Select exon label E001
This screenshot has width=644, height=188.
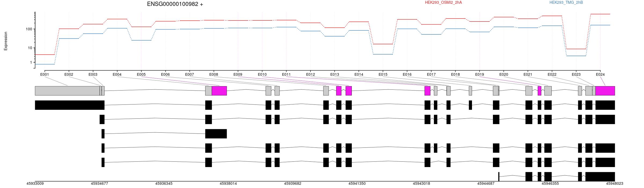45,74
